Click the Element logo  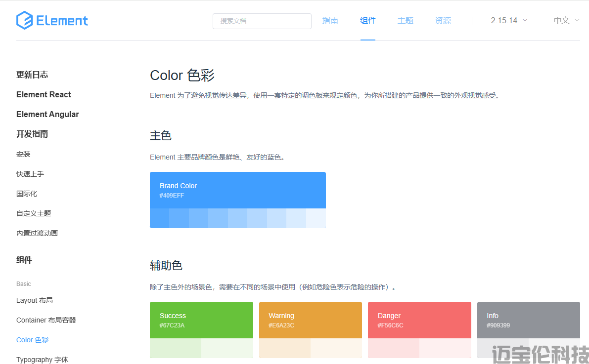(52, 20)
